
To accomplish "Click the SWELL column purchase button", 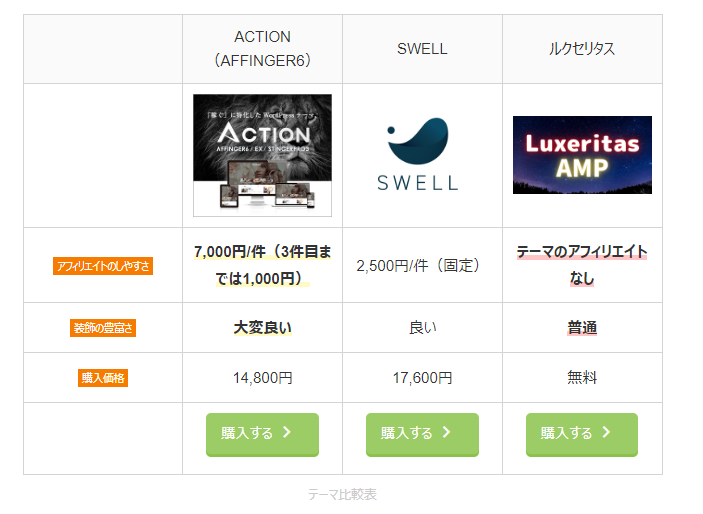I will pyautogui.click(x=422, y=434).
